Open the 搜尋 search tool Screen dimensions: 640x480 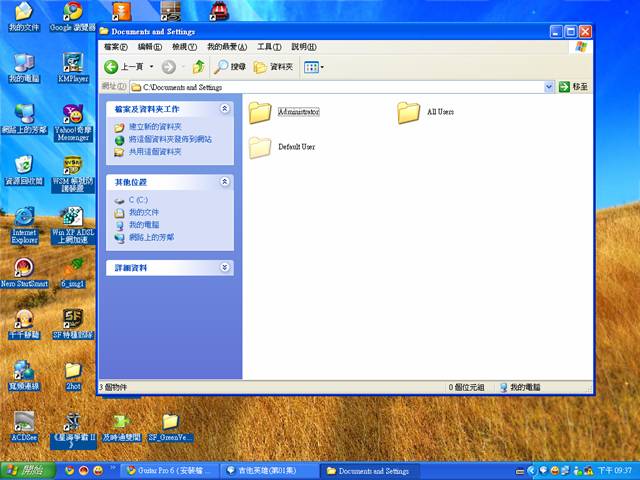coord(230,67)
